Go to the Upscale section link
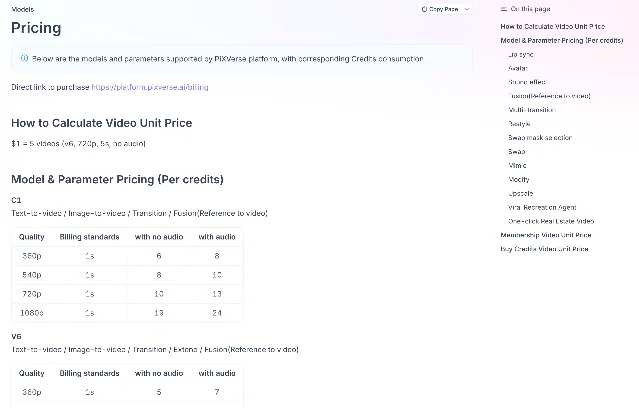 [x=521, y=193]
